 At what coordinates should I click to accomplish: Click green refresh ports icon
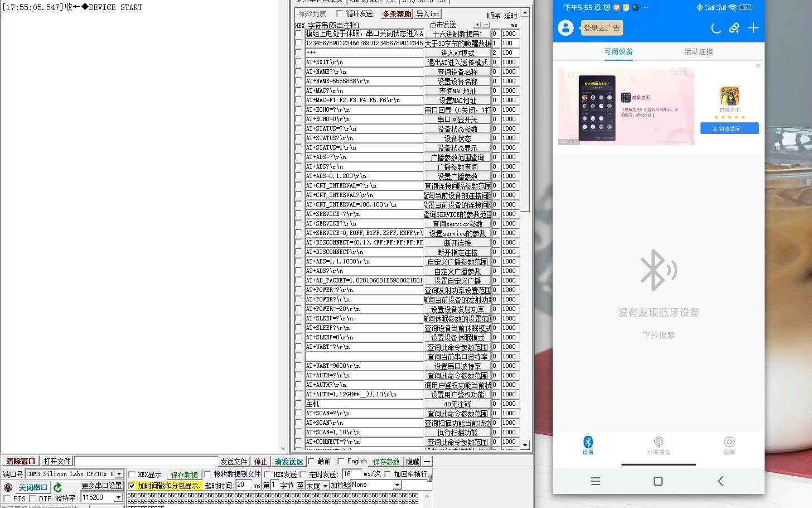point(57,487)
